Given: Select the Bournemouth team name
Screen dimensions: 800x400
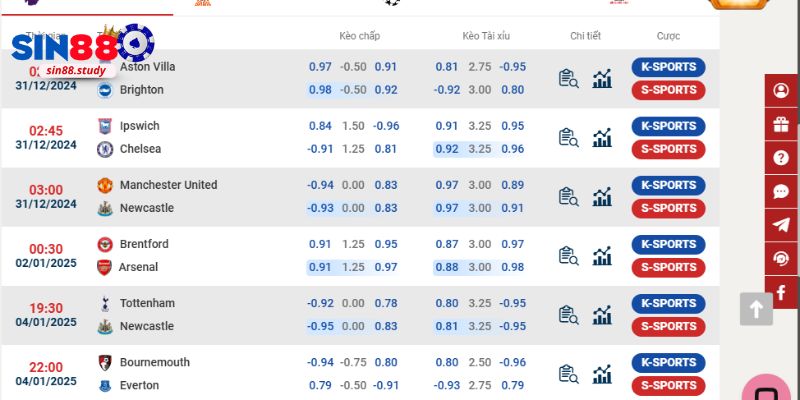Looking at the screenshot, I should pyautogui.click(x=155, y=363).
